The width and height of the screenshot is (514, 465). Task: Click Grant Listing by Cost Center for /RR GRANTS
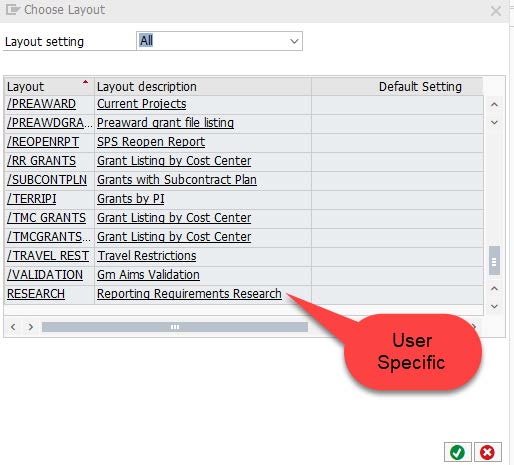[x=174, y=161]
